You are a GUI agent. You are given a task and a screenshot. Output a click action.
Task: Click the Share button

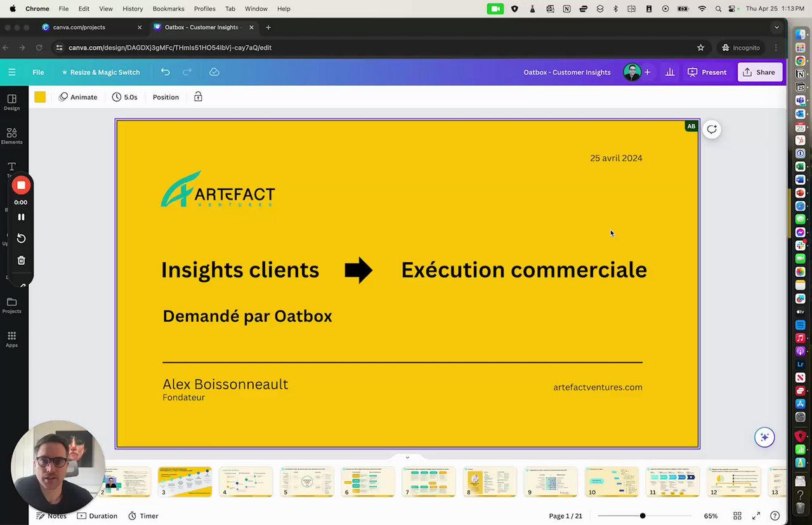[759, 72]
